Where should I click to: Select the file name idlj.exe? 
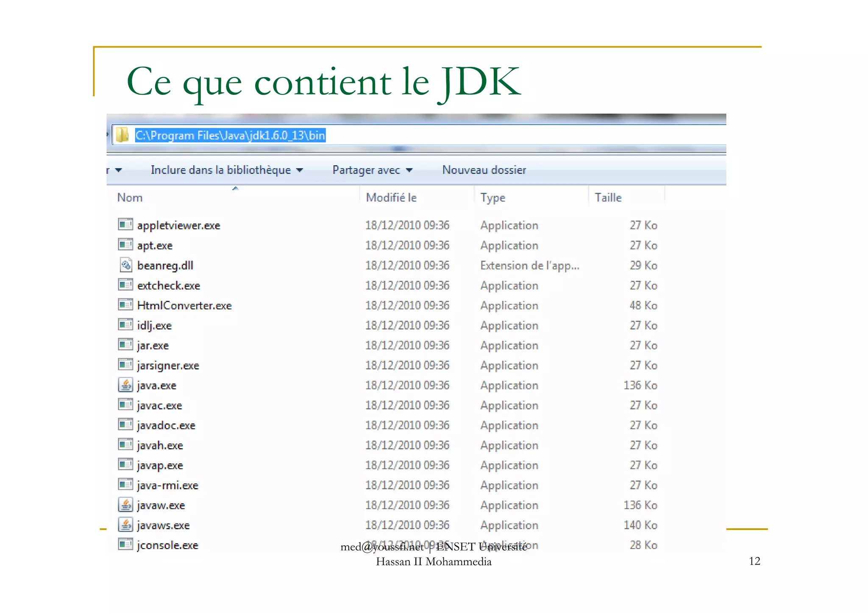coord(154,326)
